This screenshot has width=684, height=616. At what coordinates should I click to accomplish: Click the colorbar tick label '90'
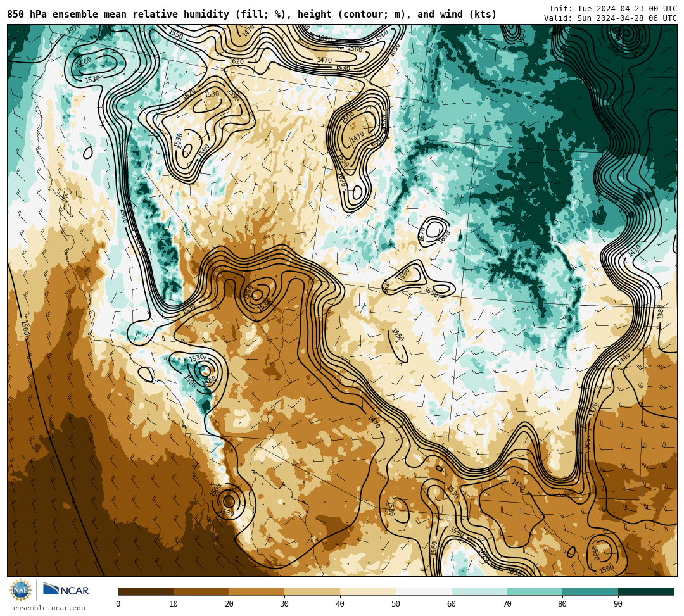point(618,604)
